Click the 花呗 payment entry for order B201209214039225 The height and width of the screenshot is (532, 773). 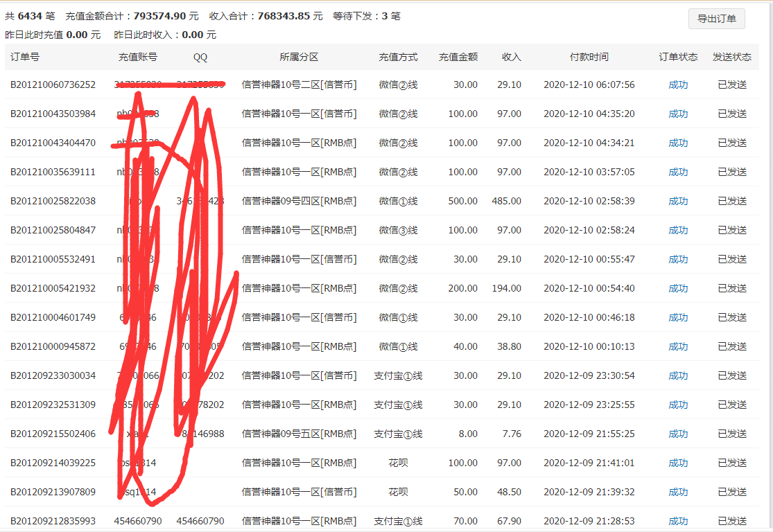pos(400,463)
